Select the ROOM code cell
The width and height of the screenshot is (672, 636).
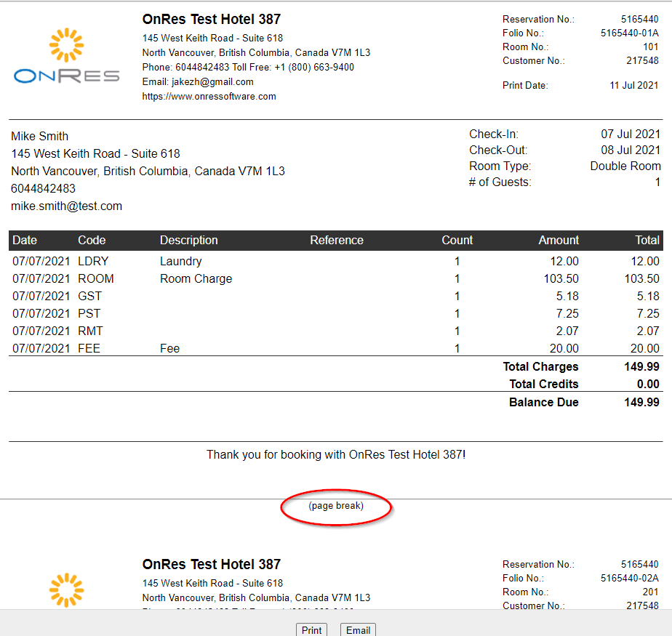(x=95, y=279)
